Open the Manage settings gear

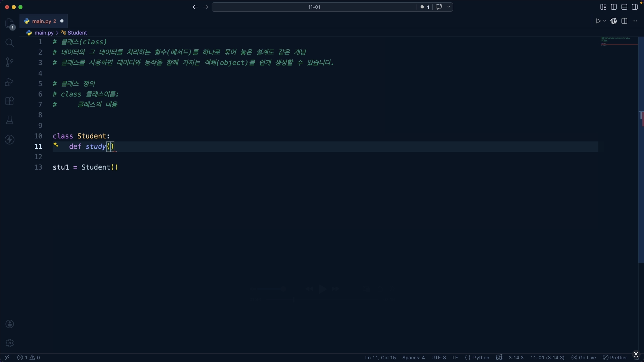9,343
